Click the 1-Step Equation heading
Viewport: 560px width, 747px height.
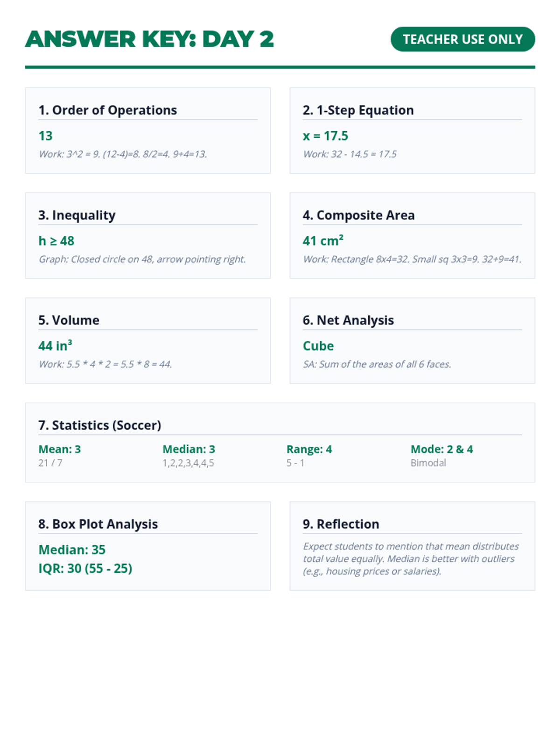[x=358, y=110]
